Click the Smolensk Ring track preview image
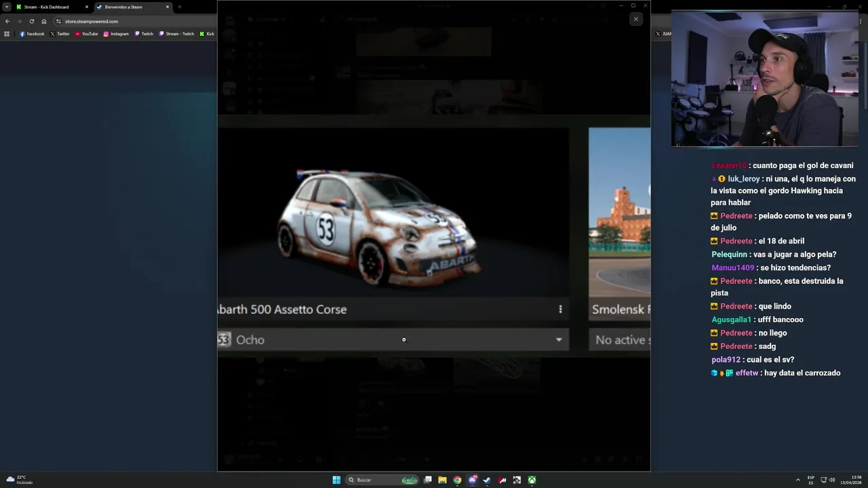Image resolution: width=868 pixels, height=488 pixels. tap(620, 213)
